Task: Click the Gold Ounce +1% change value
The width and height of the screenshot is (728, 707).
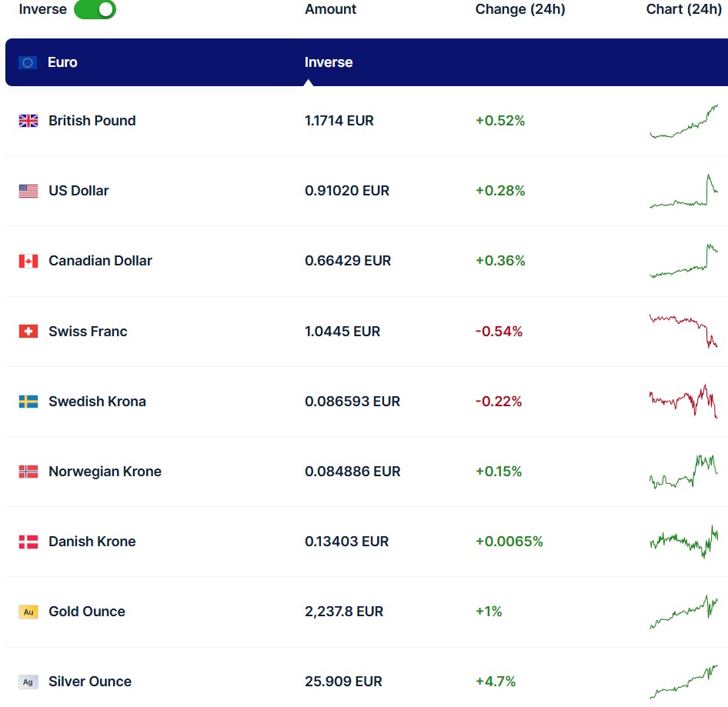Action: [x=489, y=612]
